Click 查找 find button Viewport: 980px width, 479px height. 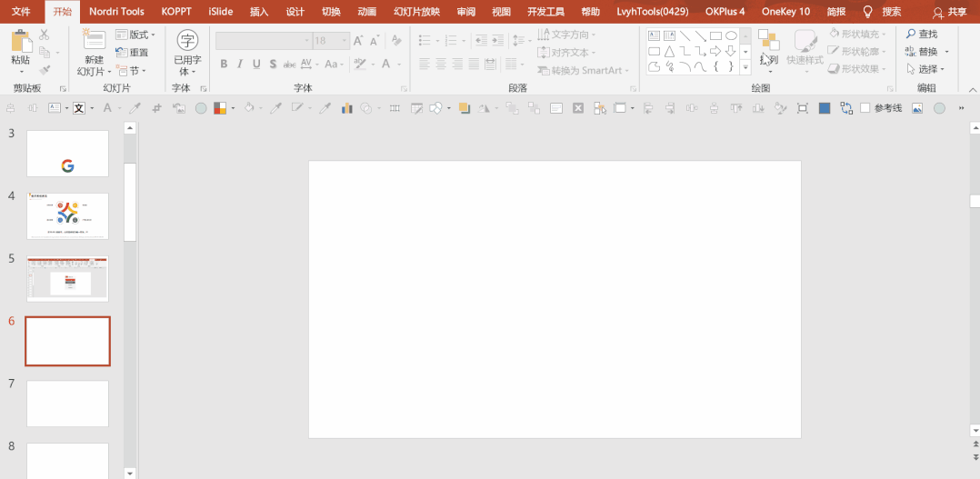[x=922, y=34]
